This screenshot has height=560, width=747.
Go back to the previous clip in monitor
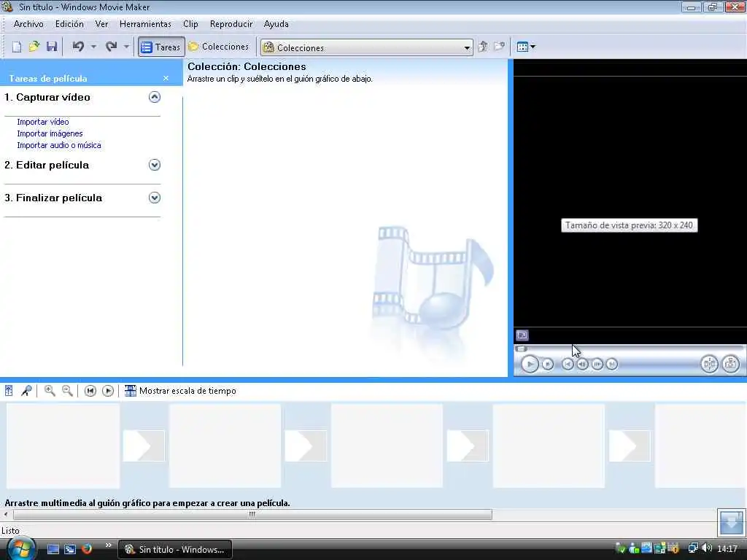(x=568, y=365)
